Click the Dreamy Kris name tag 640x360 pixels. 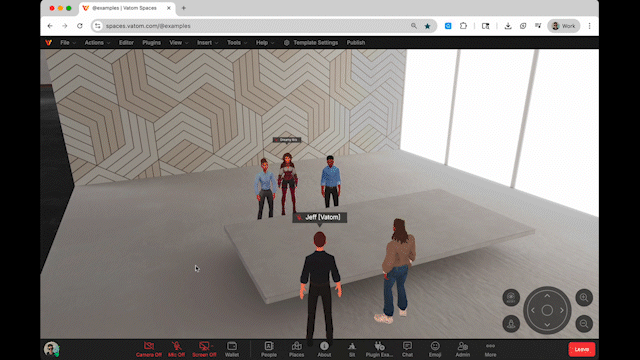287,140
